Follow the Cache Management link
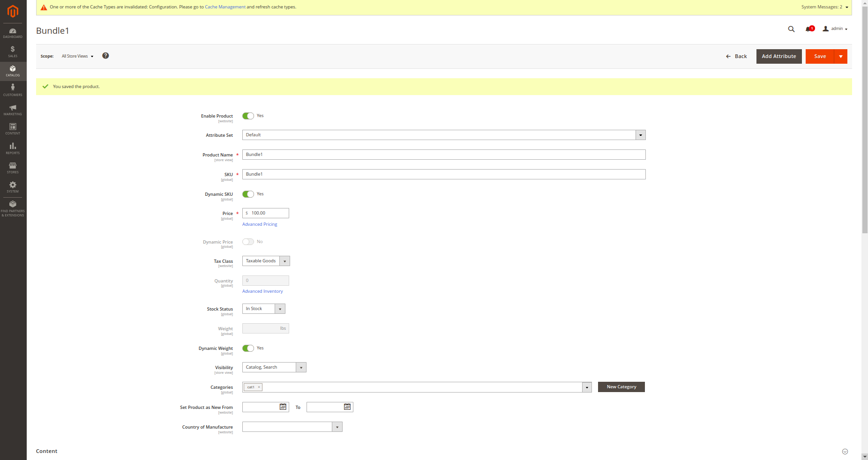This screenshot has height=460, width=868. pos(225,7)
